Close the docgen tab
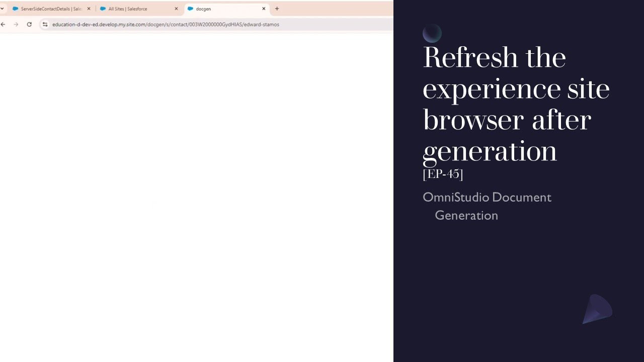Image resolution: width=644 pixels, height=362 pixels. [x=264, y=9]
